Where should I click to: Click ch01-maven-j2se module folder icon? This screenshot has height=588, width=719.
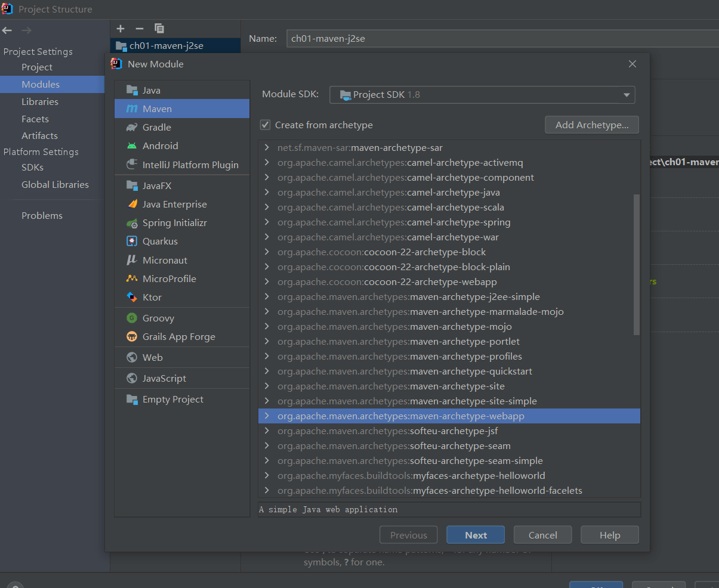point(121,45)
